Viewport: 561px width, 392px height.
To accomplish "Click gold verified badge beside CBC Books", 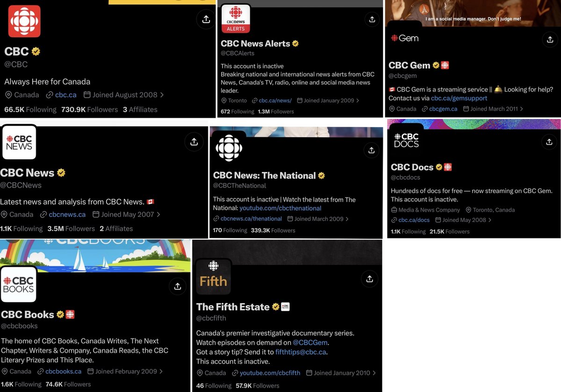I will 60,314.
